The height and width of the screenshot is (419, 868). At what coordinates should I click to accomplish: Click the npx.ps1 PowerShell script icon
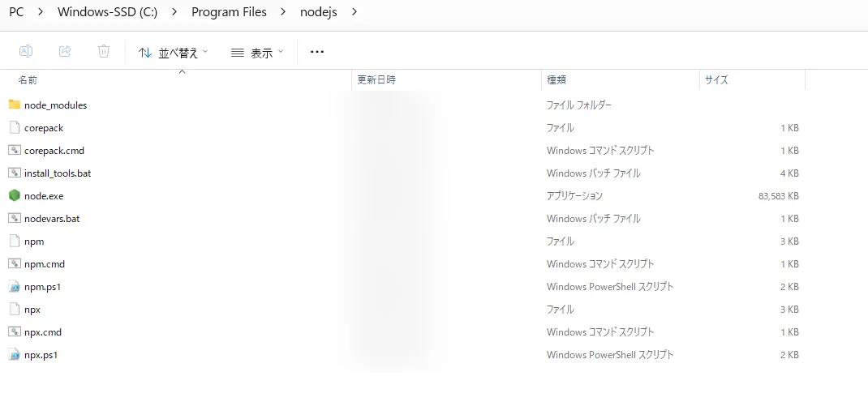tap(14, 355)
